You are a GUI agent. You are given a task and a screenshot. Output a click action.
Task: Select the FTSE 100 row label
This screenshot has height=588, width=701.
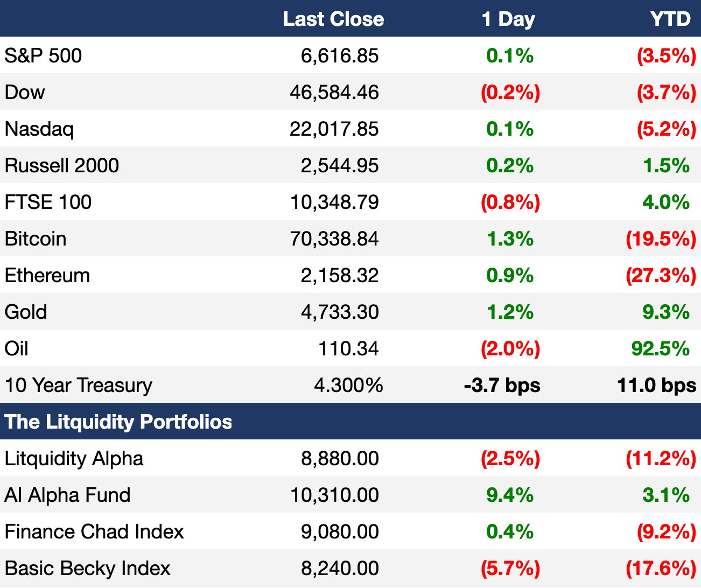(48, 202)
